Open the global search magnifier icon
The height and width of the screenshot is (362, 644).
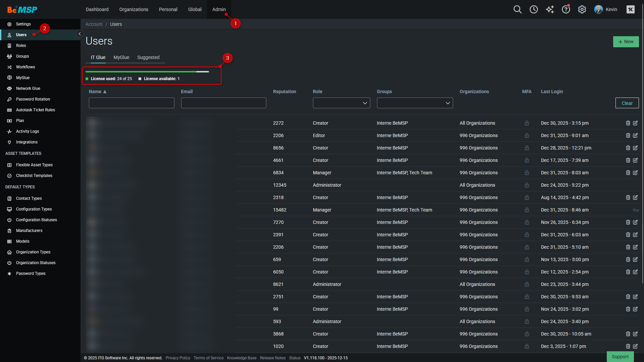click(x=518, y=9)
